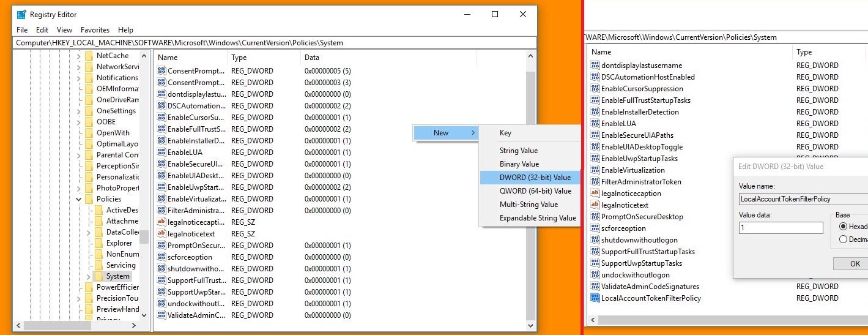Expand the NetCache tree node
The image size is (868, 335).
(x=79, y=56)
